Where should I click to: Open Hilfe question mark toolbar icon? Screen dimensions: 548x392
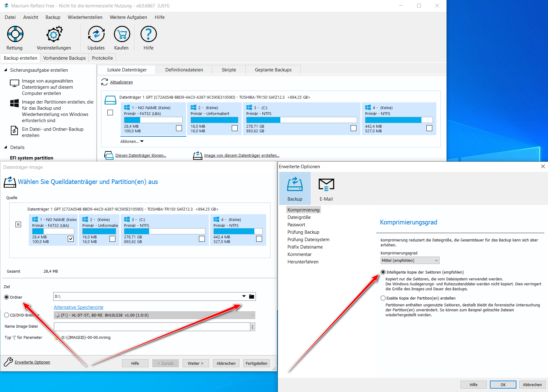click(x=149, y=34)
